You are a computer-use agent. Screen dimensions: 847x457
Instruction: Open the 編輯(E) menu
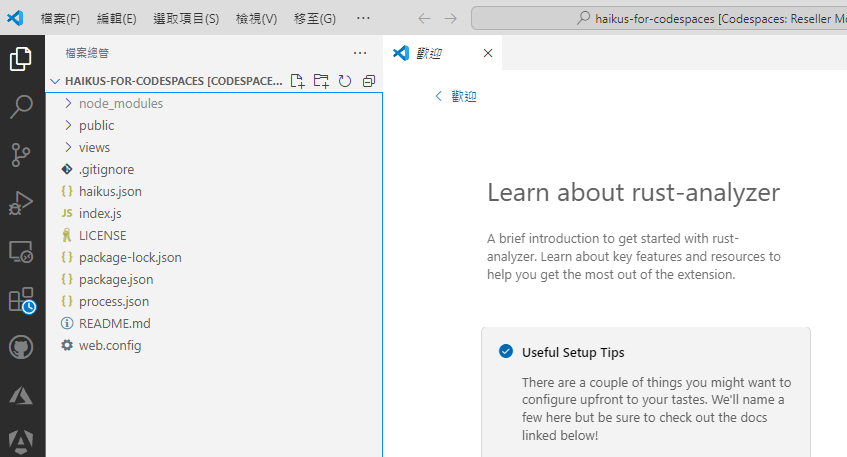point(117,19)
